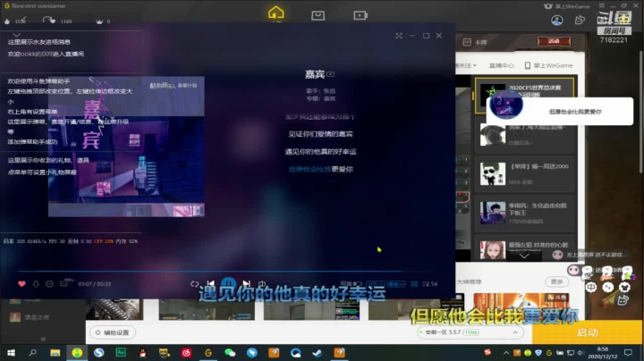Click floating 中 input mode bubble
Image resolution: width=644 pixels, height=361 pixels.
[x=591, y=287]
